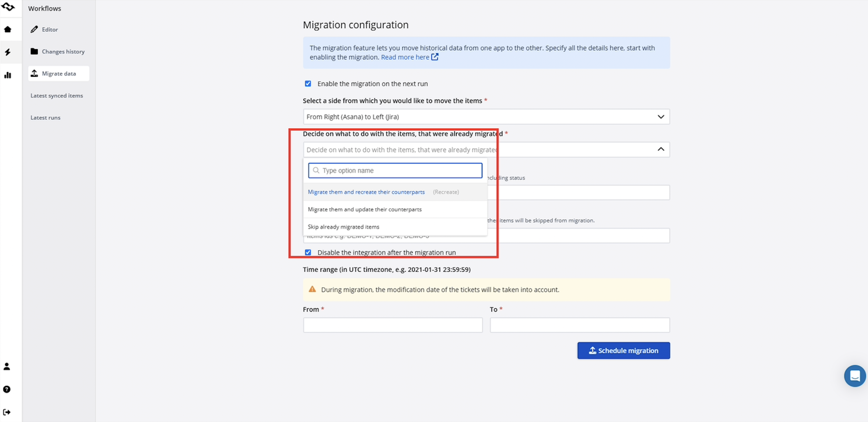Select Skip already migrated items option

[343, 227]
